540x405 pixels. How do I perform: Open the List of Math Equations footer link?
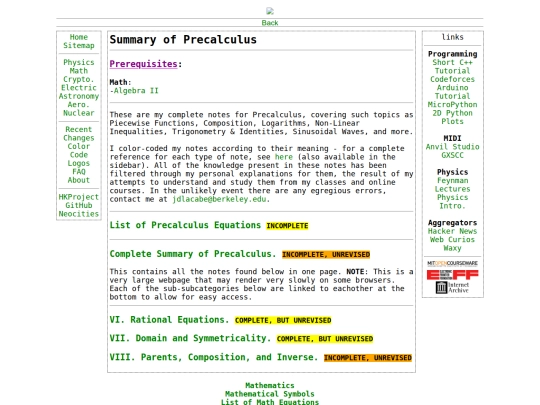(270, 402)
